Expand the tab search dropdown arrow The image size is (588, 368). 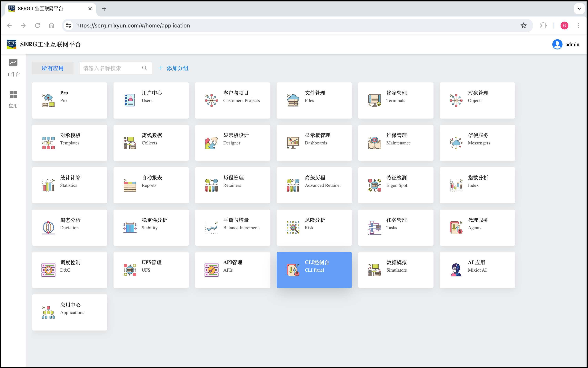click(579, 9)
